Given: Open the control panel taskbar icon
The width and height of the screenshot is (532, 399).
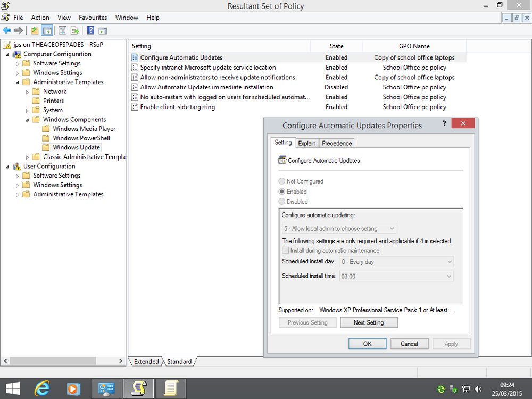Looking at the screenshot, I should pos(106,388).
